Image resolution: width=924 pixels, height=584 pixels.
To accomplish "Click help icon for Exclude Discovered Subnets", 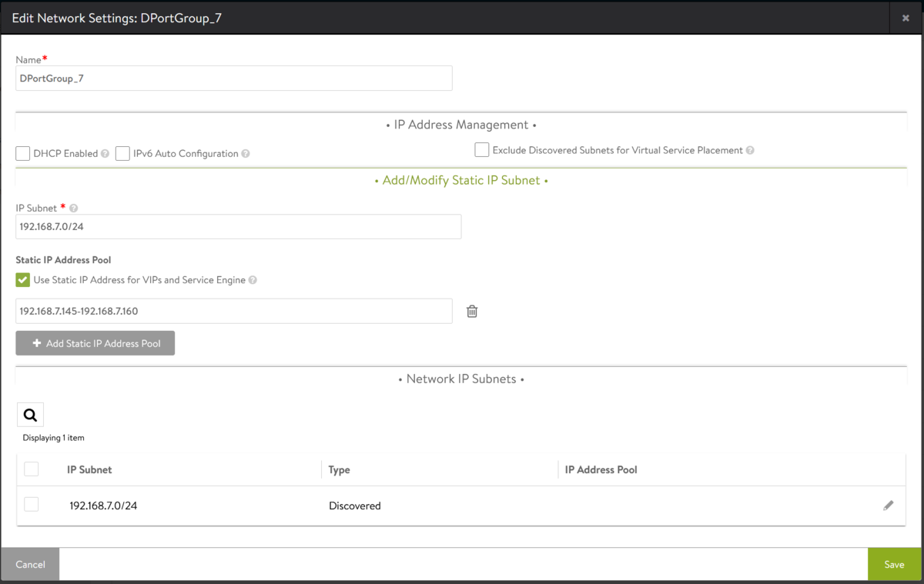I will point(750,151).
